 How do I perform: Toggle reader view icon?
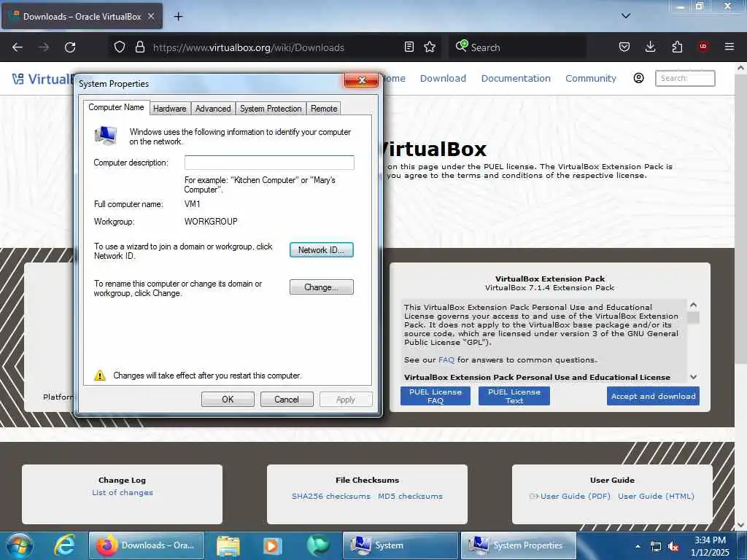tap(409, 47)
